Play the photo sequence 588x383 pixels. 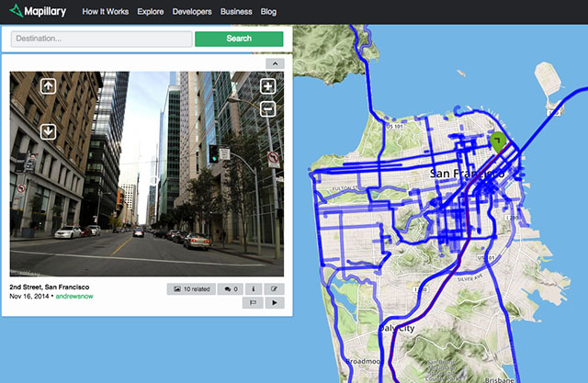click(275, 301)
